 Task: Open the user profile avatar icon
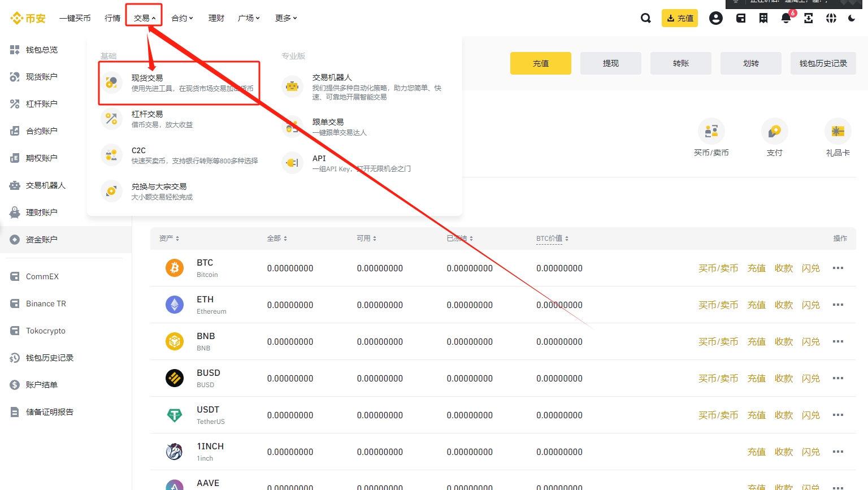click(716, 18)
